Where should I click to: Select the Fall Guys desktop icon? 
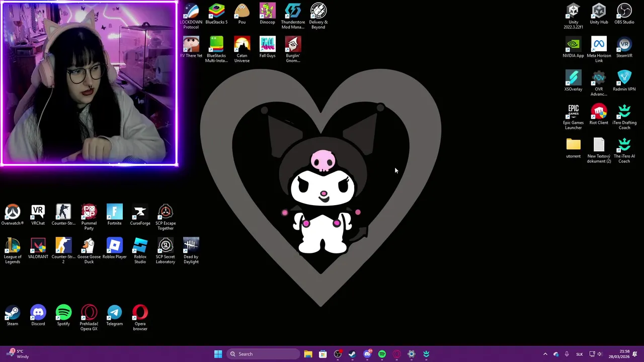[x=268, y=48]
